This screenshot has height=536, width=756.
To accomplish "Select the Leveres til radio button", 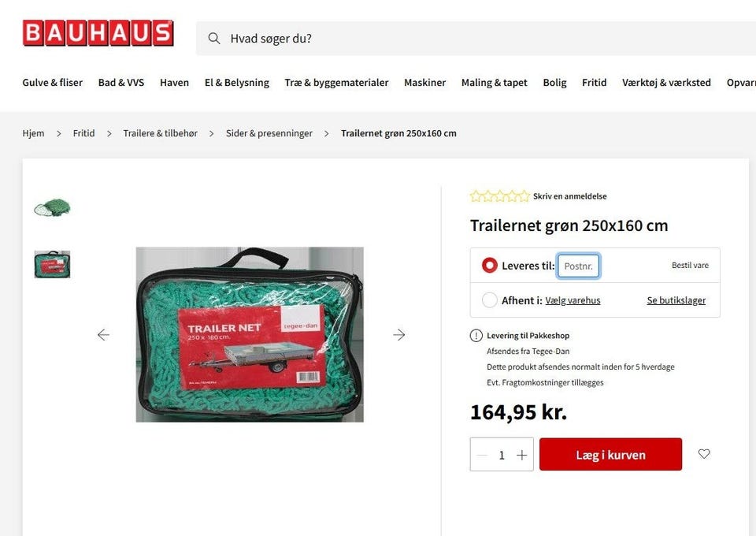I will 489,266.
